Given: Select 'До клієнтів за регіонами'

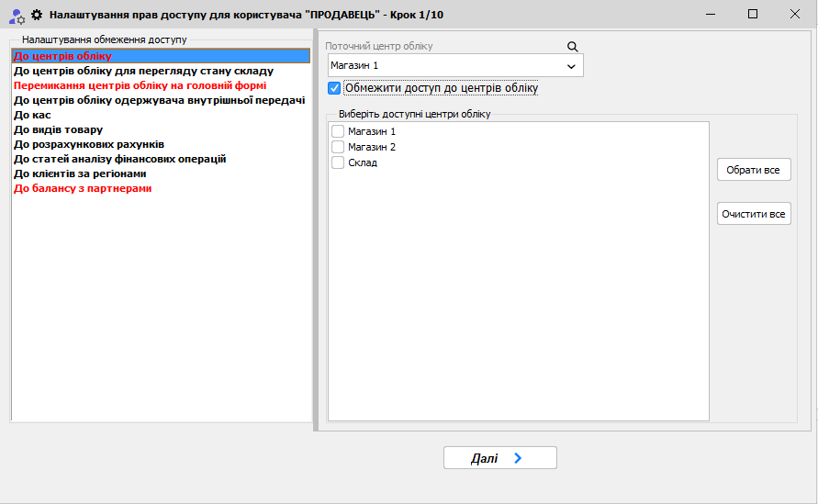Looking at the screenshot, I should click(80, 174).
